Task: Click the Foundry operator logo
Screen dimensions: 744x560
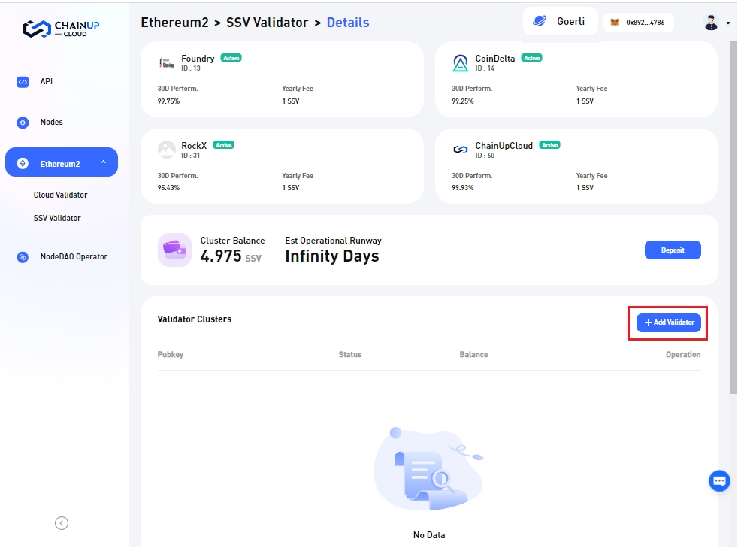Action: (166, 63)
